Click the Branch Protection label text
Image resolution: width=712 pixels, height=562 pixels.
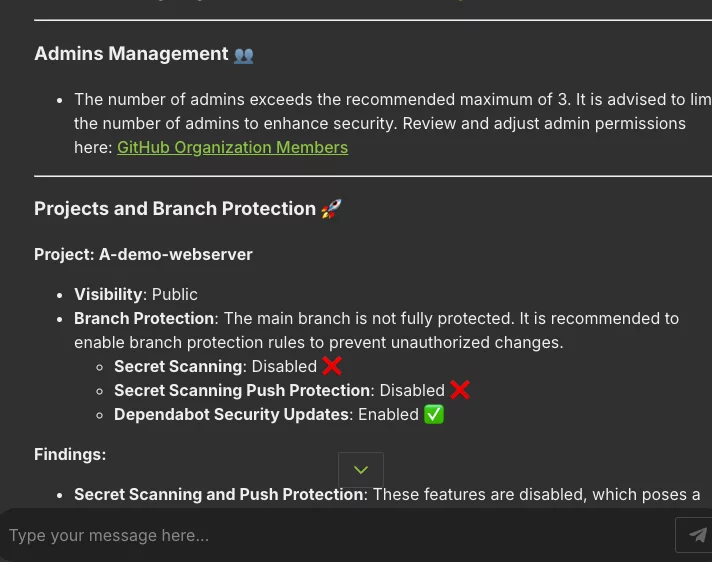point(143,318)
